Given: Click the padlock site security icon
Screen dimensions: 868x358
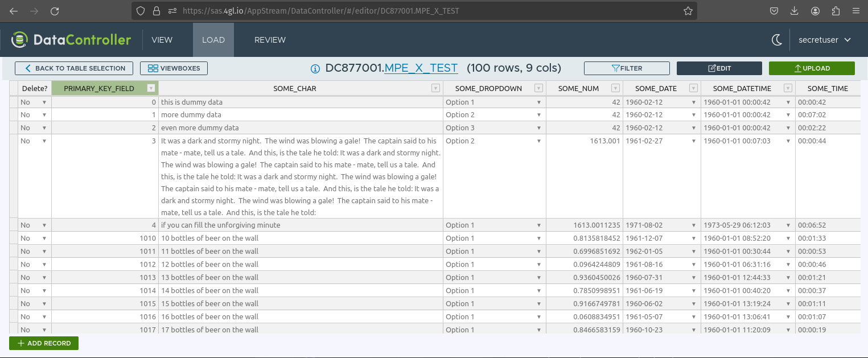Looking at the screenshot, I should (x=157, y=11).
